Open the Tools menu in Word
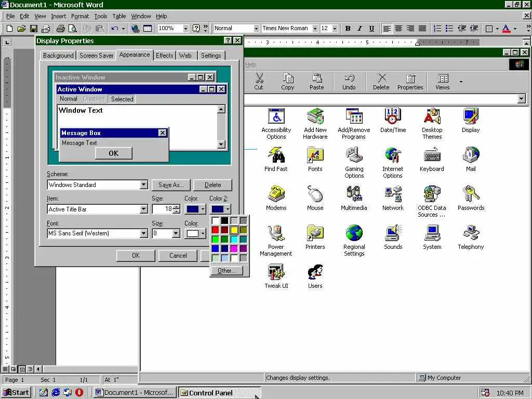Image resolution: width=532 pixels, height=399 pixels. pos(100,16)
